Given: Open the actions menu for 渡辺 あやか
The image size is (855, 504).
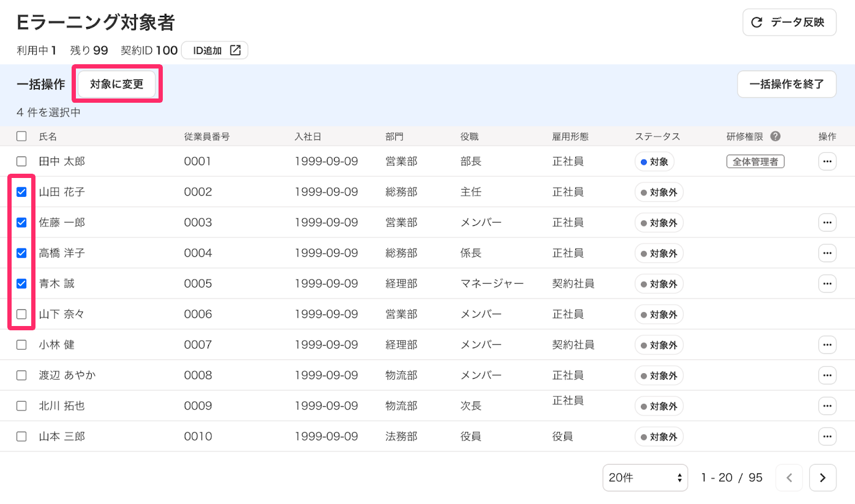Looking at the screenshot, I should (827, 376).
